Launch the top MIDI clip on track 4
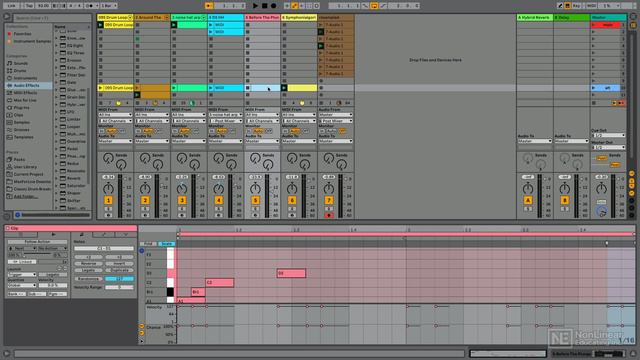This screenshot has height=360, width=640. pos(211,25)
